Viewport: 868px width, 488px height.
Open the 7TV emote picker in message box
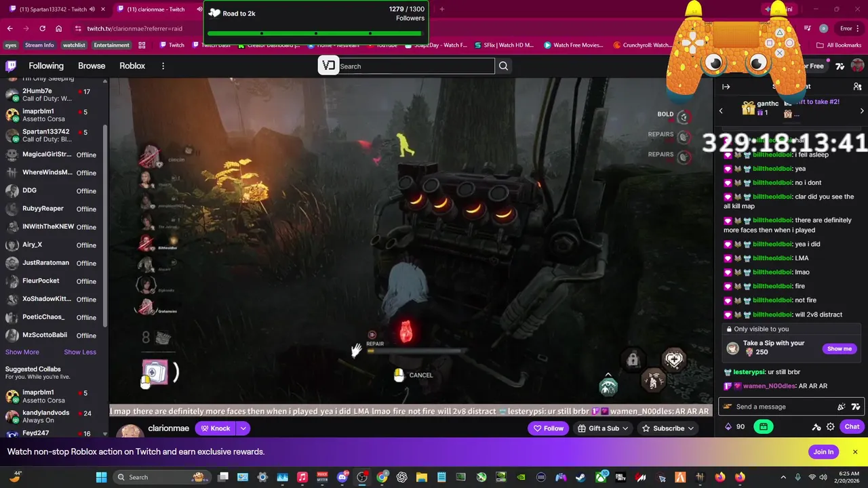click(x=856, y=407)
